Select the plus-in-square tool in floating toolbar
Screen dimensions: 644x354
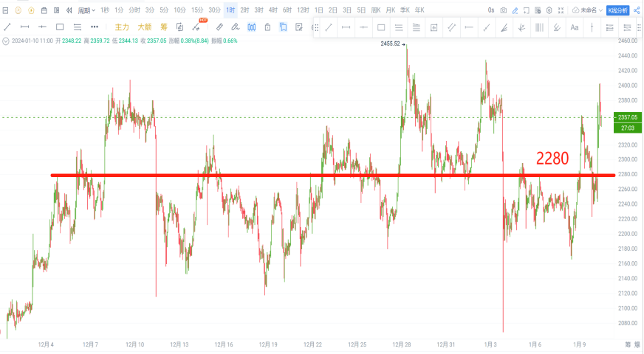(434, 27)
